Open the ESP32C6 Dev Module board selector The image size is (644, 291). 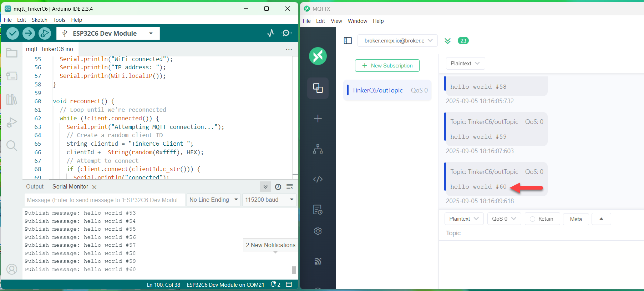point(108,34)
